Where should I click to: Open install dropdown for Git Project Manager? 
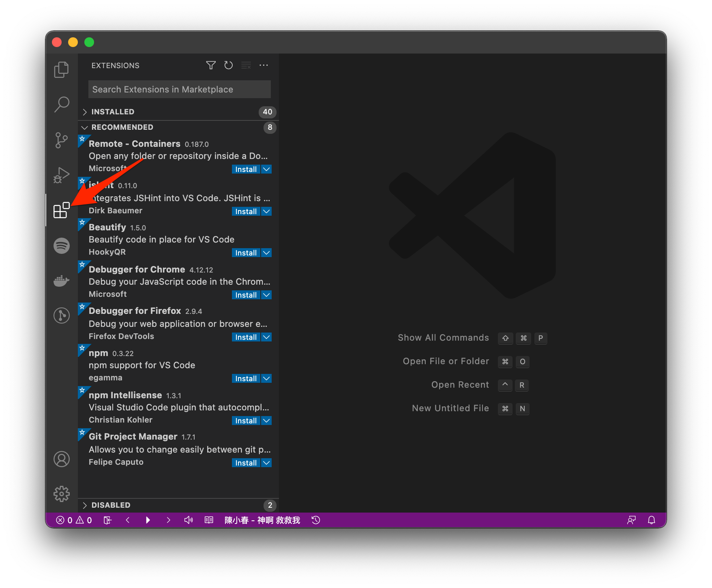click(266, 463)
